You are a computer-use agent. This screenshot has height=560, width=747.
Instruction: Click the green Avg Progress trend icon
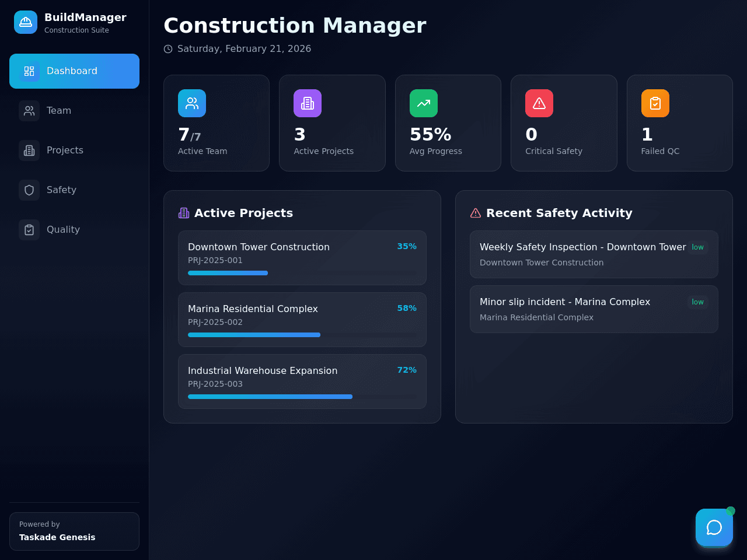point(424,103)
